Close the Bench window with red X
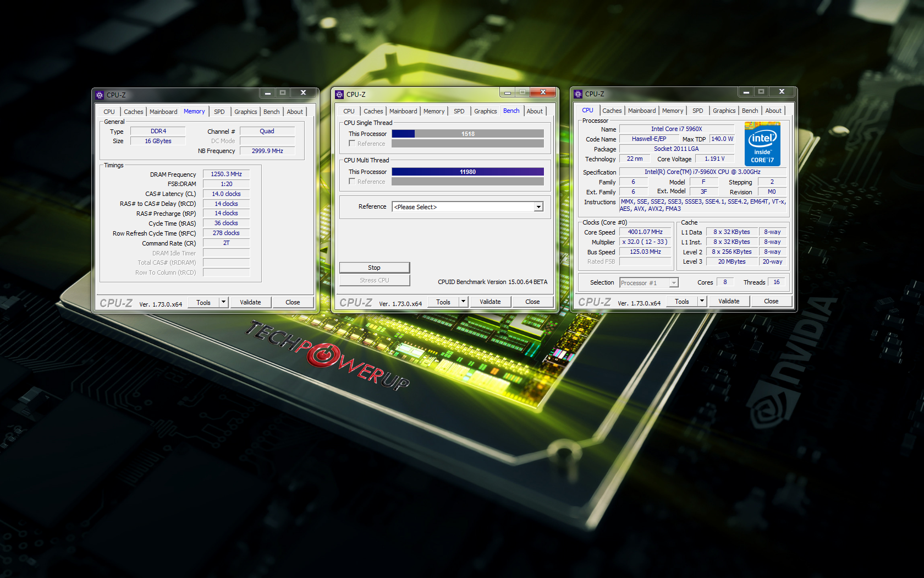The image size is (924, 578). [543, 92]
